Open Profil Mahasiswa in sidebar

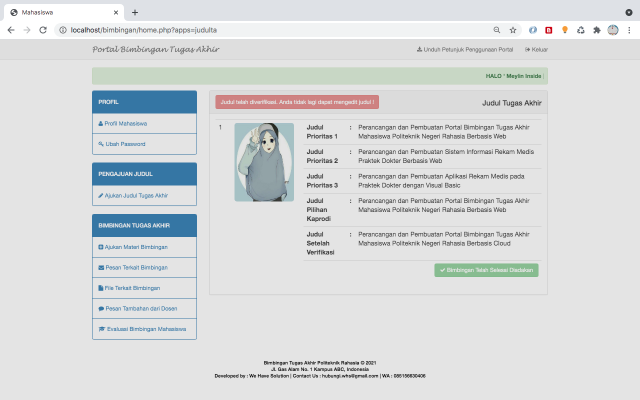point(125,124)
